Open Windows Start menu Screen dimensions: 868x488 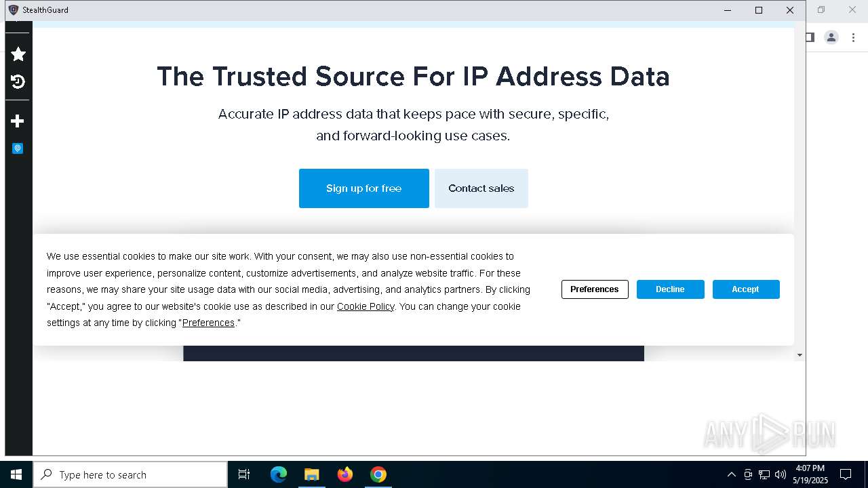pyautogui.click(x=16, y=474)
